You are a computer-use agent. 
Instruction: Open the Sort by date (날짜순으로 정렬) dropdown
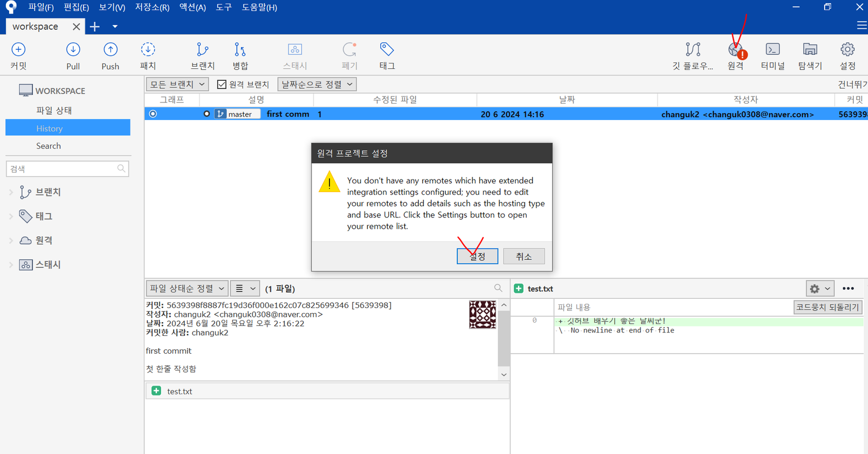coord(317,85)
